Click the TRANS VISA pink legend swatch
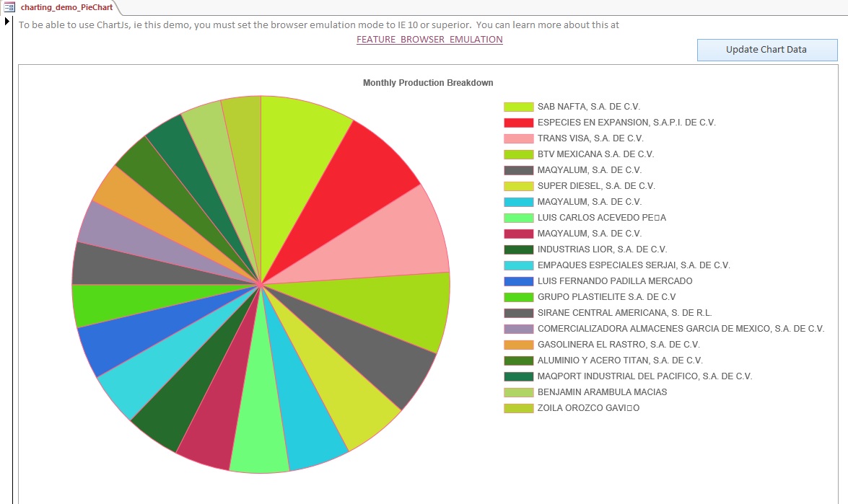 click(x=519, y=138)
